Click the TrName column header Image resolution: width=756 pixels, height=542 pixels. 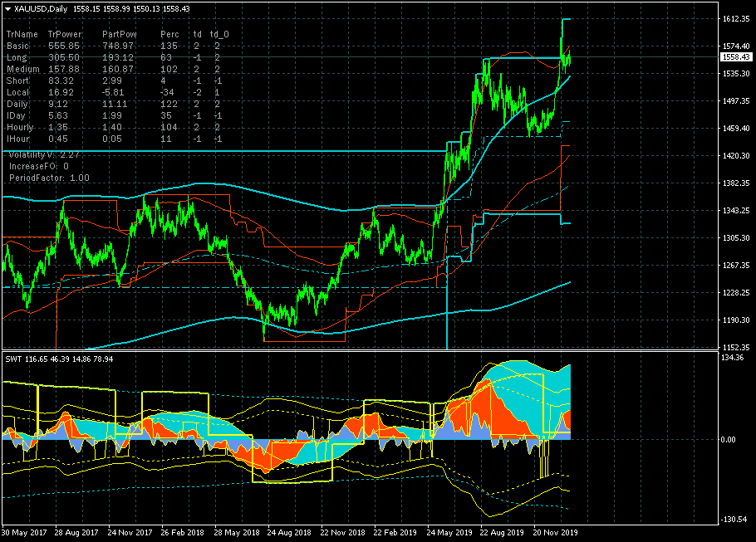click(20, 34)
